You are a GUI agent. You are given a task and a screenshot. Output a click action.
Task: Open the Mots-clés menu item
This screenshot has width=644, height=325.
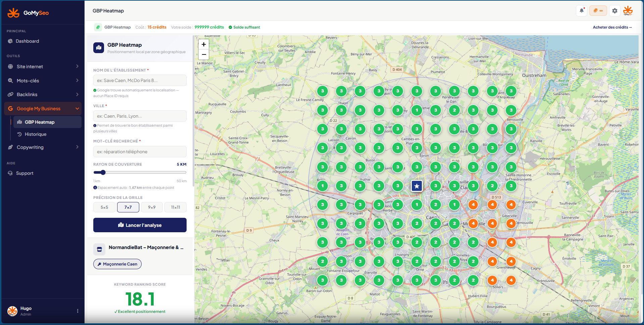click(x=43, y=81)
